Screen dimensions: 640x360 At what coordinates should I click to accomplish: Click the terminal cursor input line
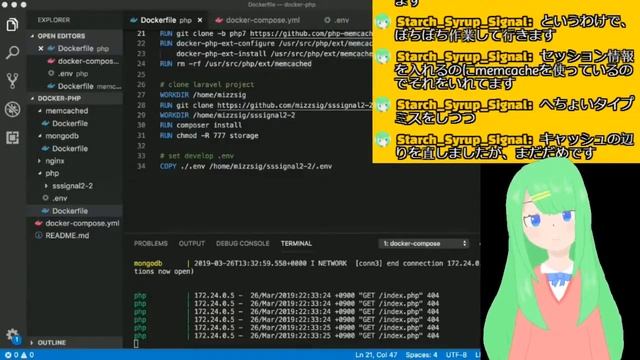[x=136, y=344]
